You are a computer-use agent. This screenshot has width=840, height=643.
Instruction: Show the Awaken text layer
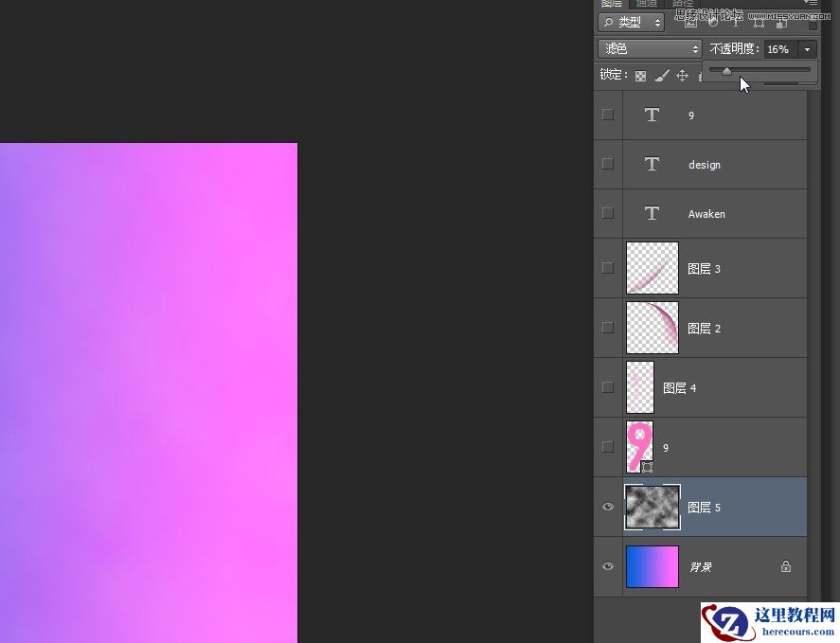coord(607,213)
